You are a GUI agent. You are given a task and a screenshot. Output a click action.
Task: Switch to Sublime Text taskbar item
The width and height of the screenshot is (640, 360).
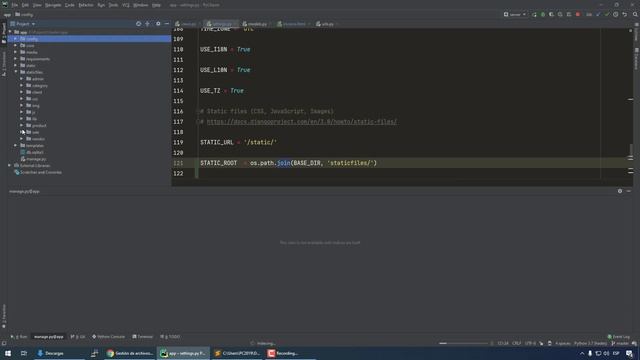[x=238, y=353]
